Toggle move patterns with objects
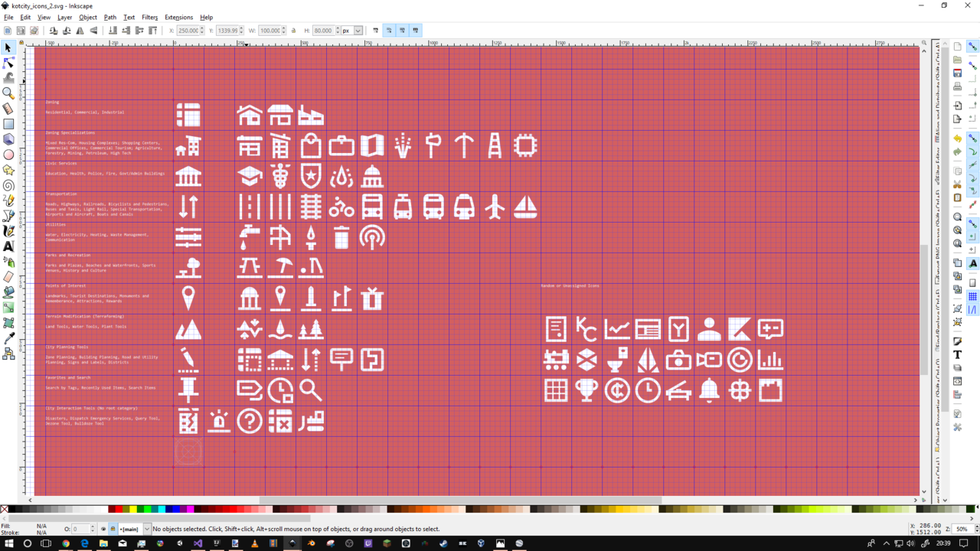 (x=416, y=31)
